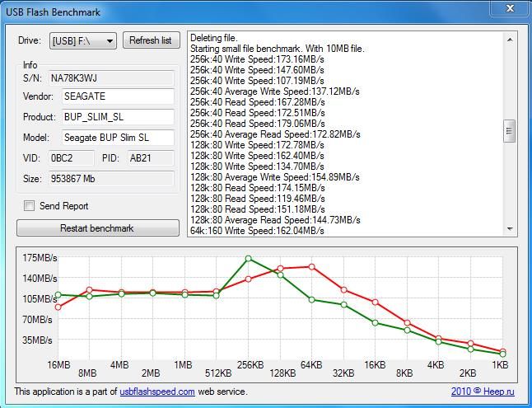
Task: Select line '64k:160 Write Speed:162.04MB/s'
Action: [x=257, y=231]
